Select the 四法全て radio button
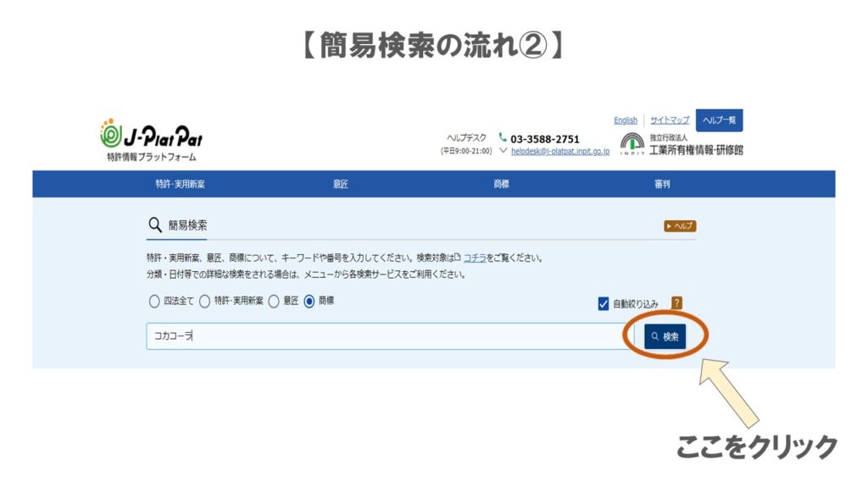 (153, 301)
